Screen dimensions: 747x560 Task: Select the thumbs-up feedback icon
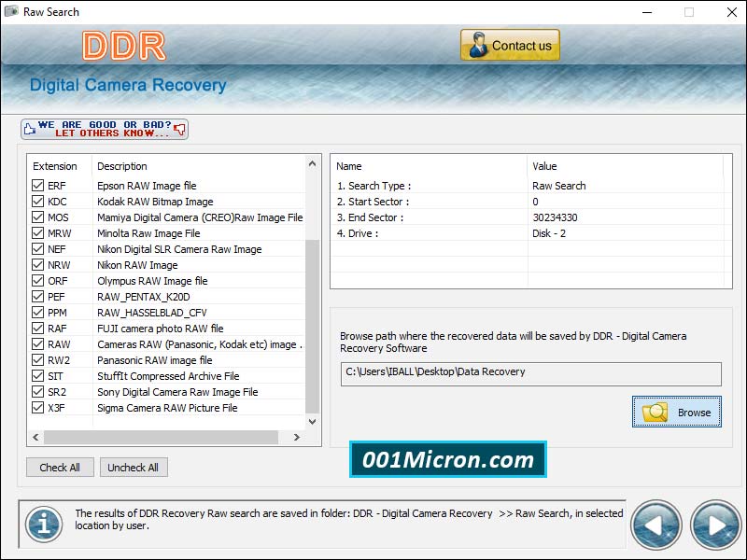pyautogui.click(x=31, y=129)
